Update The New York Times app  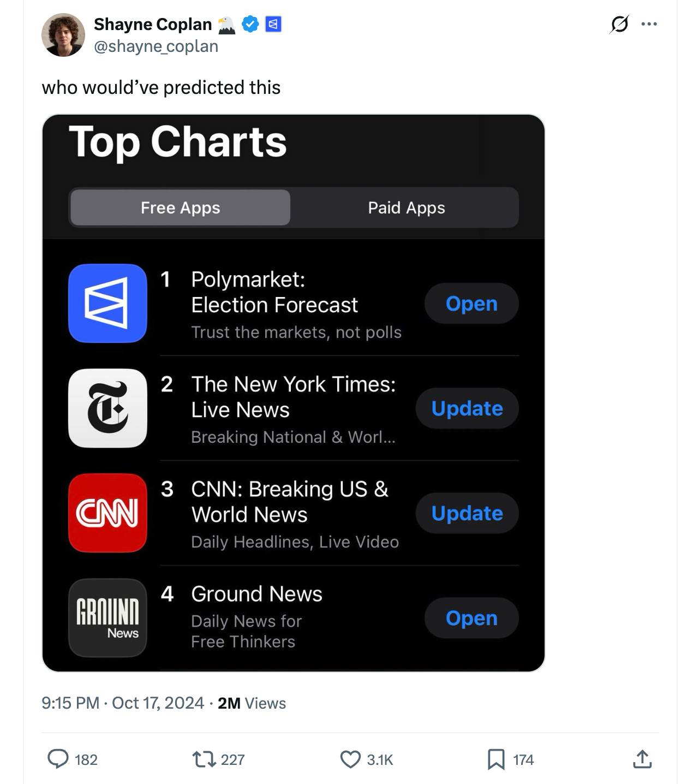(x=467, y=408)
